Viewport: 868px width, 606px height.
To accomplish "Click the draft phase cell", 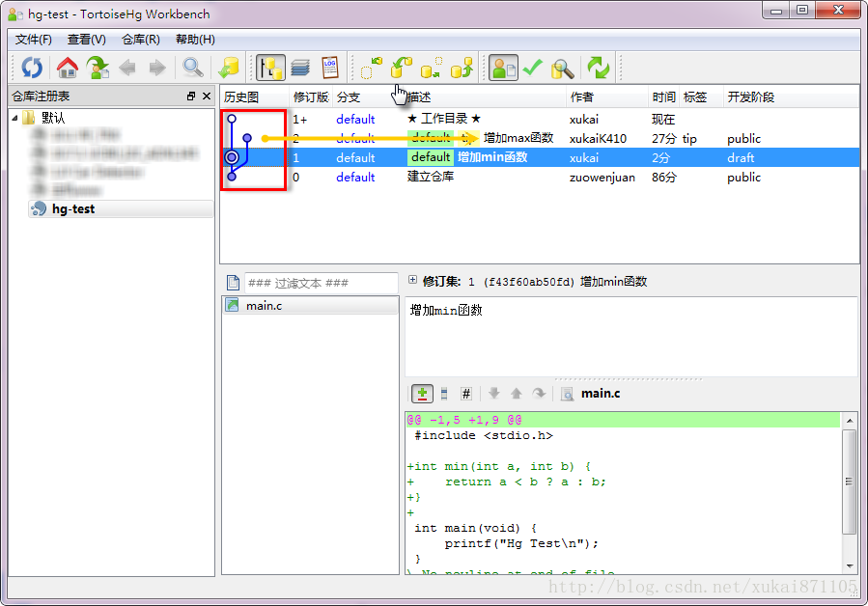I will click(741, 157).
